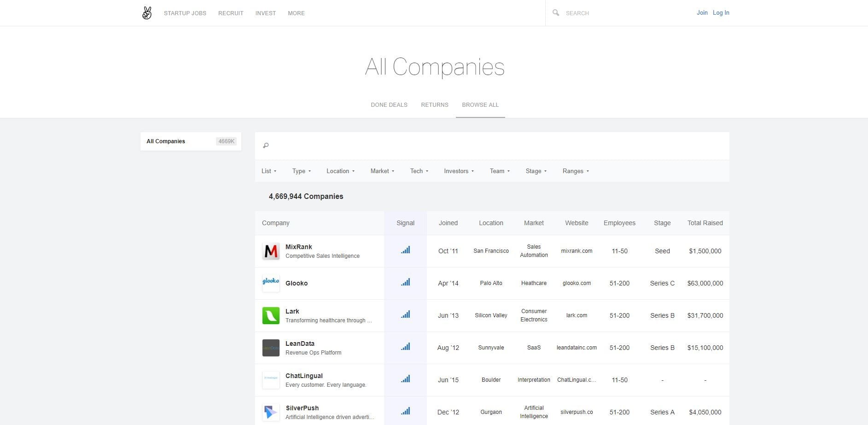Click the signal bars icon for Glooko

[x=405, y=282]
